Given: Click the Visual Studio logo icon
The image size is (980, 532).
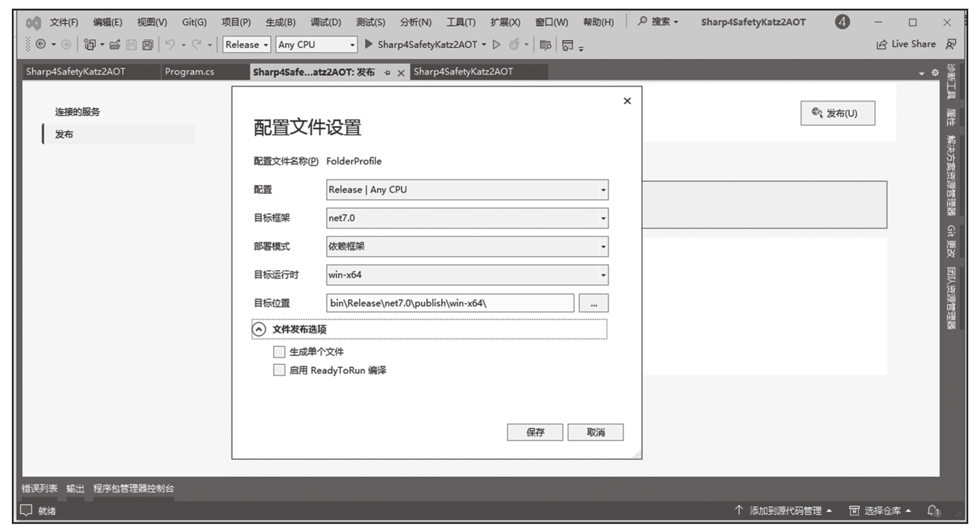Looking at the screenshot, I should 34,22.
